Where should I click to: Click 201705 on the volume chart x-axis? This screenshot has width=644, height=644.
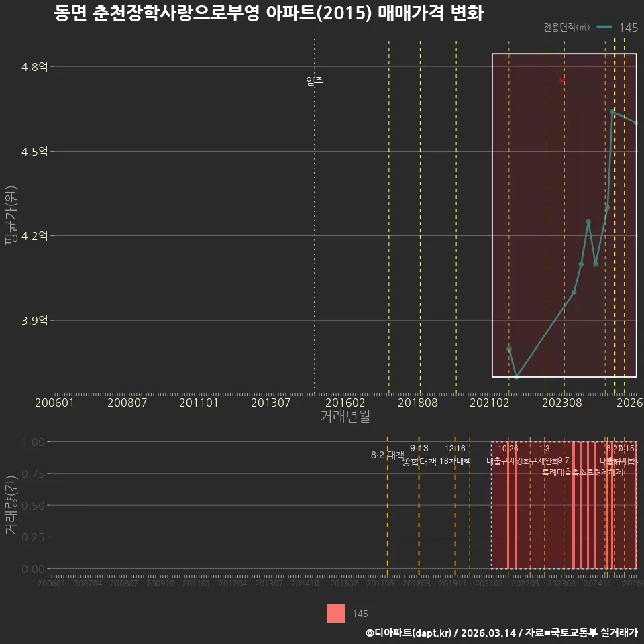click(x=380, y=584)
